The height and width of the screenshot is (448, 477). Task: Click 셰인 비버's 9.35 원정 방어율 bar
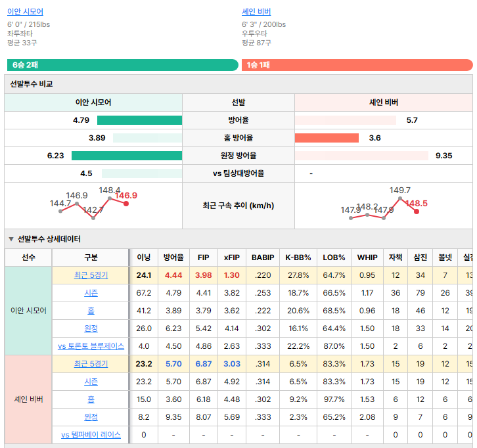coord(361,156)
